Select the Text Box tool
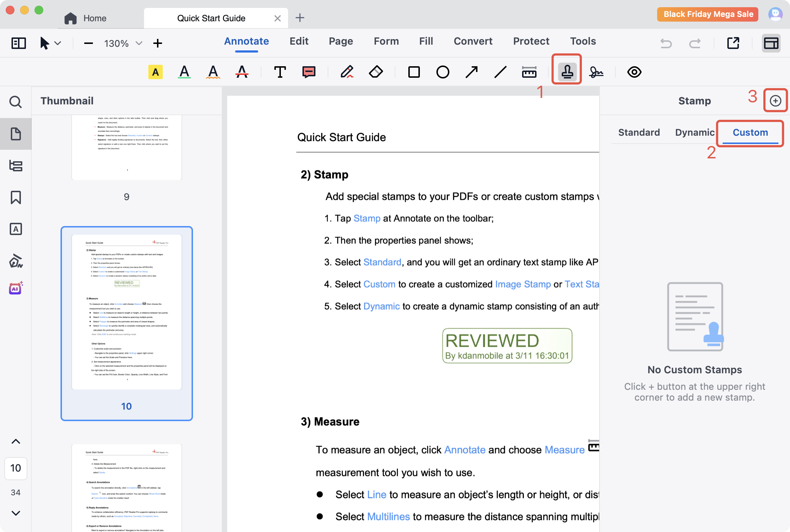 pyautogui.click(x=280, y=72)
